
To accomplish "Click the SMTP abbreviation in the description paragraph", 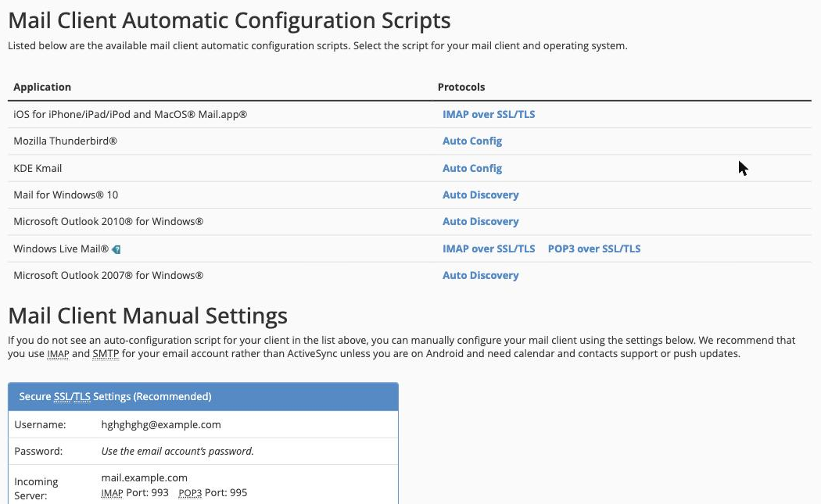I will (106, 354).
